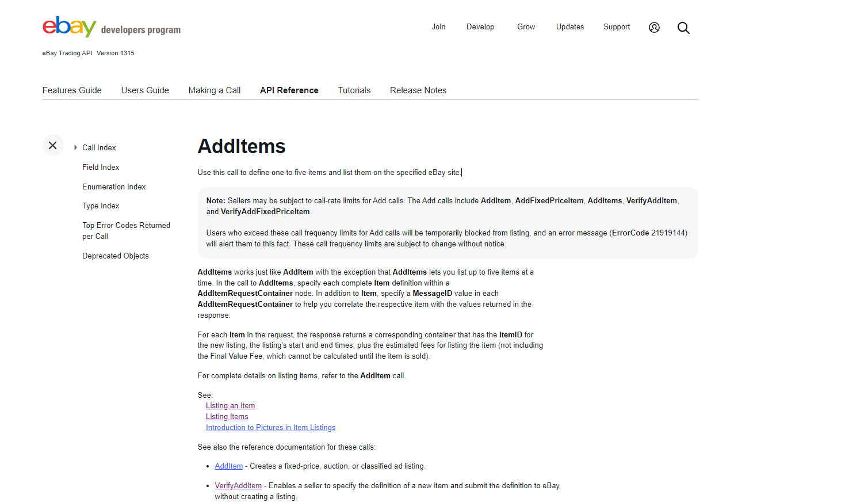Switch to the Users Guide tab
The width and height of the screenshot is (868, 502).
point(145,90)
